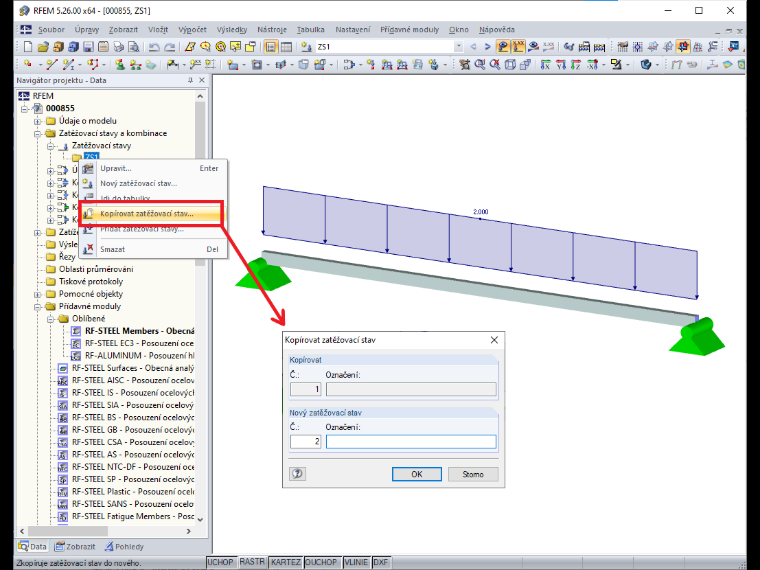Toggle KARTEZ mode in status bar
Viewport: 760px width, 570px height.
285,562
